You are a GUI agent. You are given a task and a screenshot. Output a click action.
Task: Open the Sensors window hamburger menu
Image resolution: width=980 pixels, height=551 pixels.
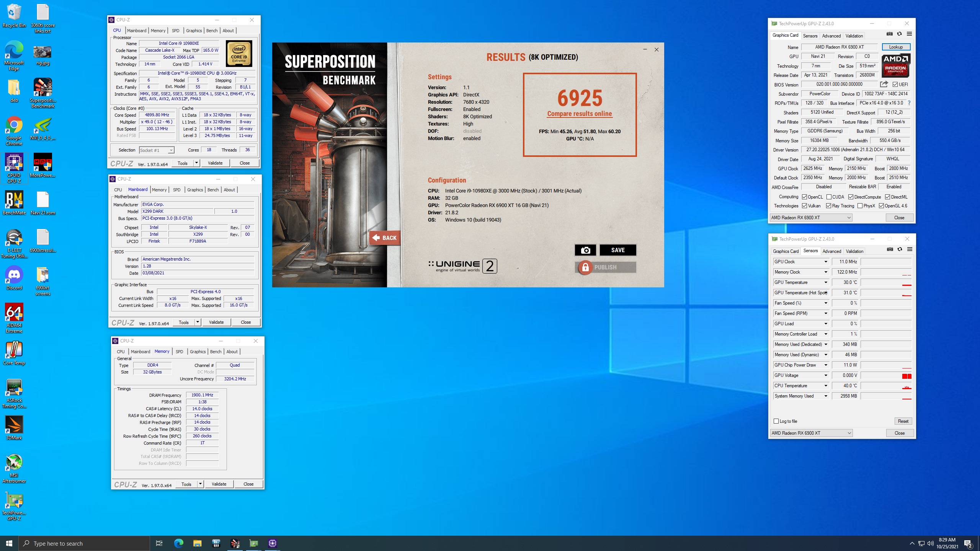(910, 249)
